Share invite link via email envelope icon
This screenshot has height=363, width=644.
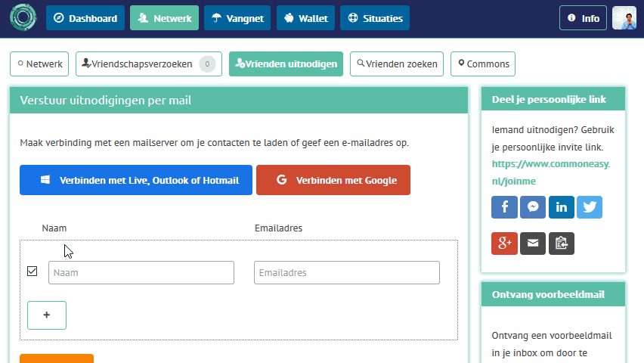click(533, 243)
